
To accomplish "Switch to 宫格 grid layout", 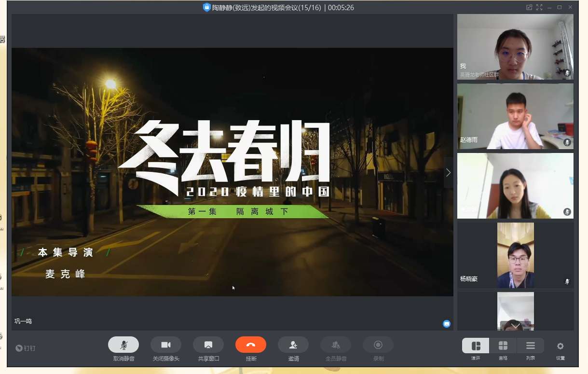I will 503,346.
